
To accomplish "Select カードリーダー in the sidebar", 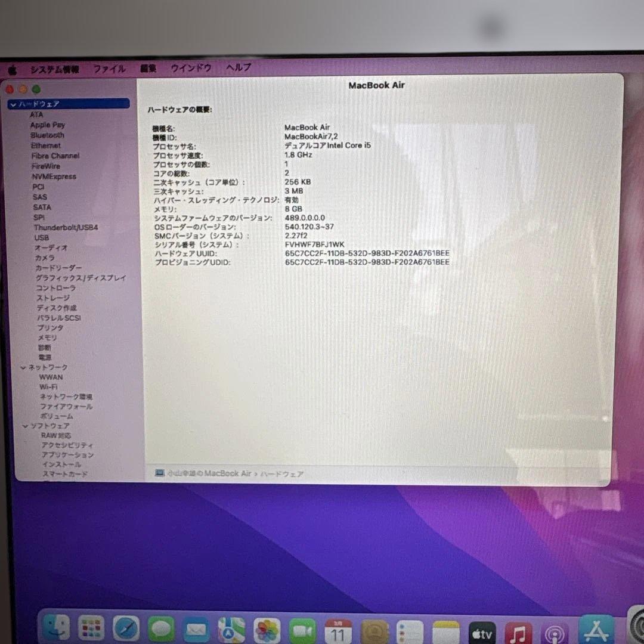I will 58,268.
